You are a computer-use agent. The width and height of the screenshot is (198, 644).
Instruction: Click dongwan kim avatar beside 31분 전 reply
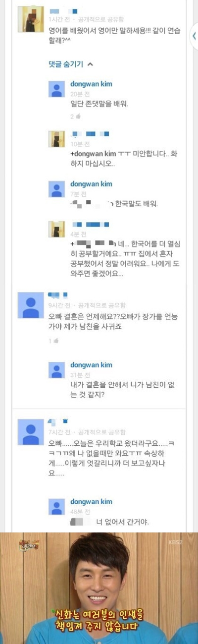pyautogui.click(x=56, y=370)
